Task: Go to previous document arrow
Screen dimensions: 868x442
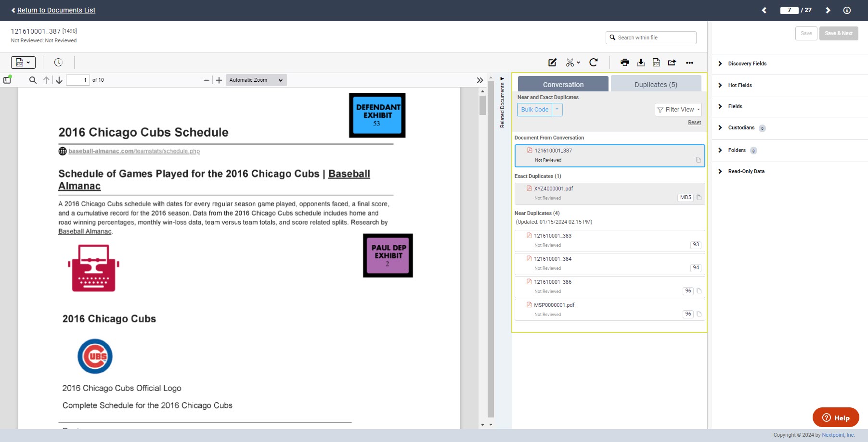Action: 764,10
